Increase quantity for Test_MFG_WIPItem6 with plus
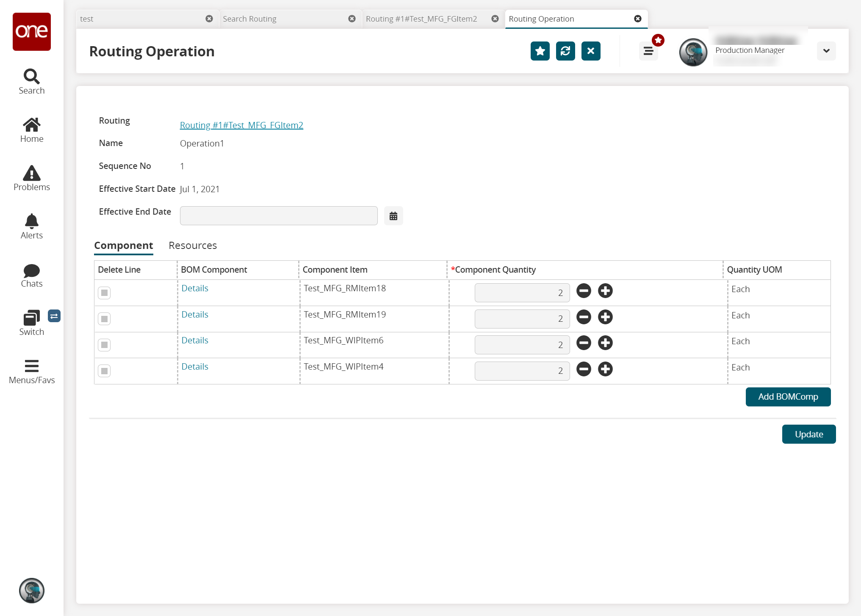 605,343
